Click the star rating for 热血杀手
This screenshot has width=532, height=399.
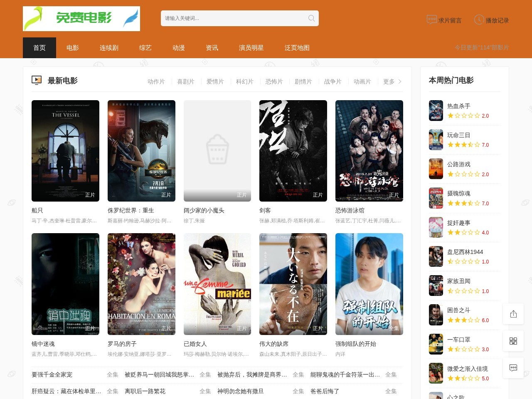pos(463,116)
